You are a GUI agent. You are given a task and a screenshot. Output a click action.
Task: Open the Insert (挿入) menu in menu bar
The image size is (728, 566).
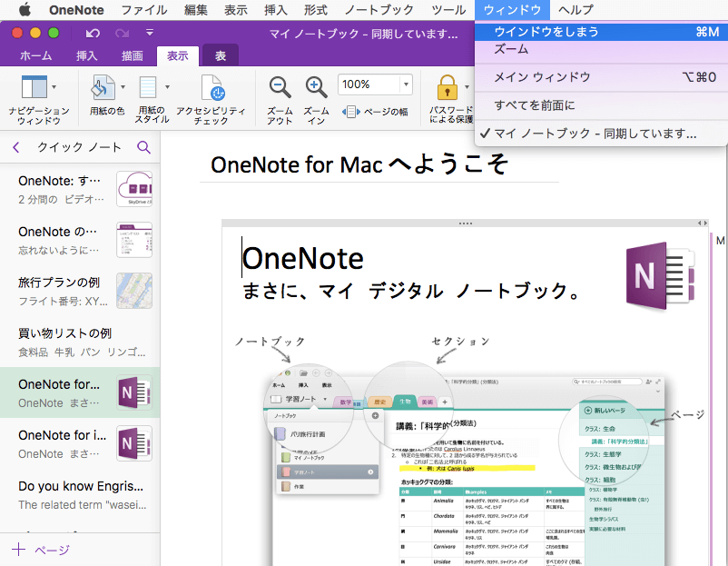click(x=276, y=10)
